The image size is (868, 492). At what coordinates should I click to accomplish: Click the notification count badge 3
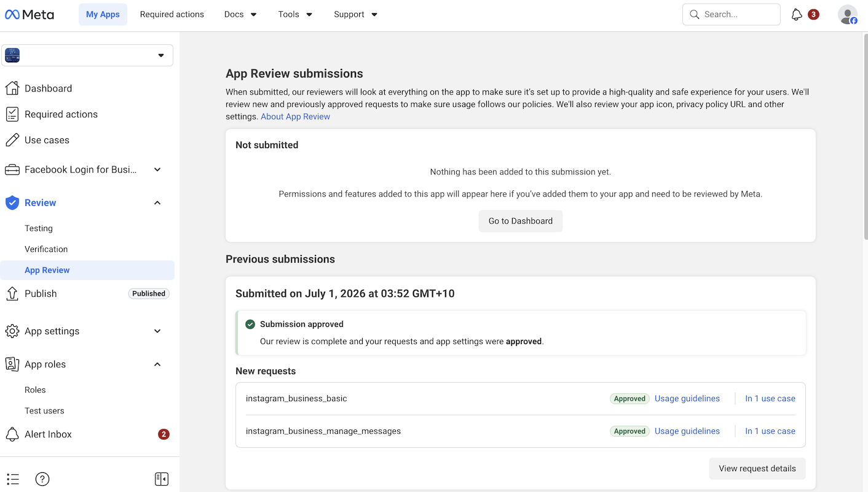813,14
